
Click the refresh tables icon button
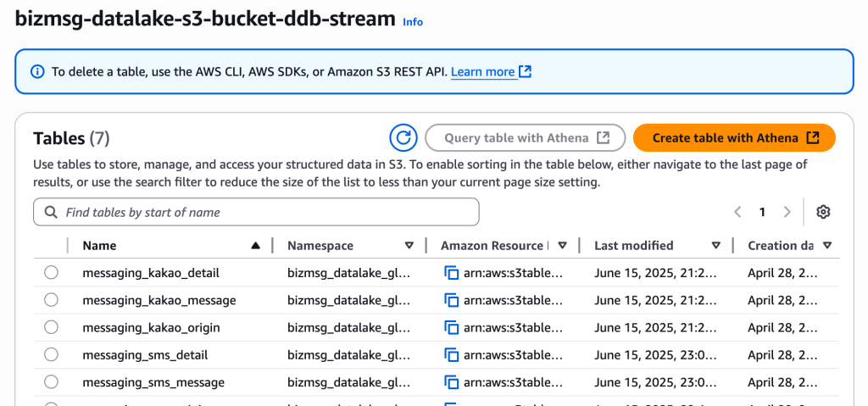[404, 138]
